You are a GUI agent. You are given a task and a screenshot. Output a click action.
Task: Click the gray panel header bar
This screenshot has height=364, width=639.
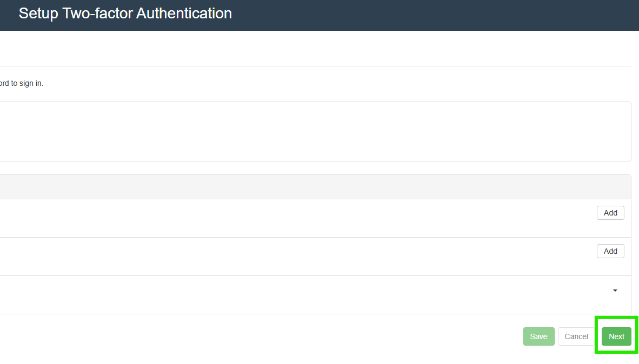click(x=314, y=187)
